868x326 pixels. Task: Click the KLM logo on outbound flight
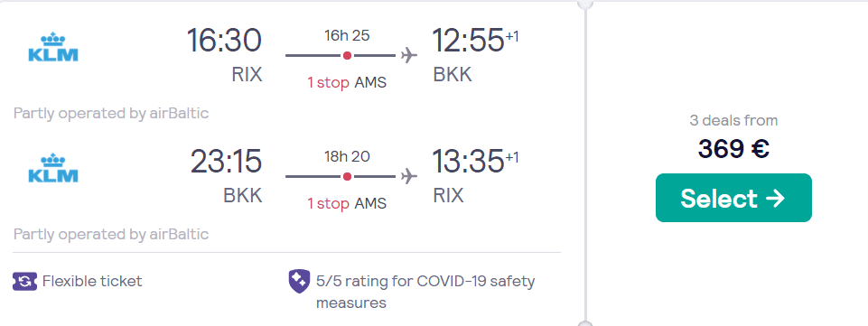[53, 46]
